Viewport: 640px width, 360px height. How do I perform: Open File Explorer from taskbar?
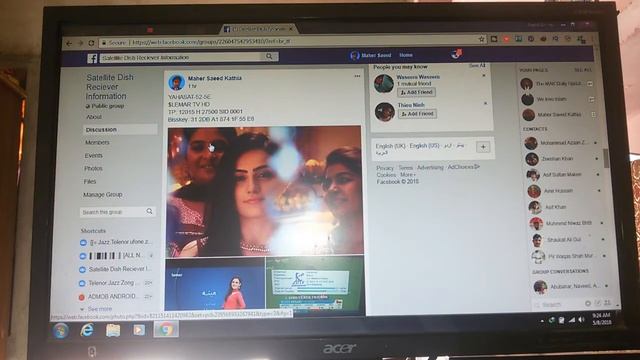tap(113, 330)
